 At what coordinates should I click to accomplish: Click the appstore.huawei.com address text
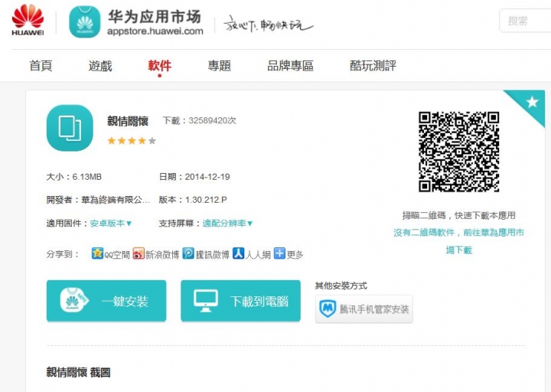[x=155, y=31]
